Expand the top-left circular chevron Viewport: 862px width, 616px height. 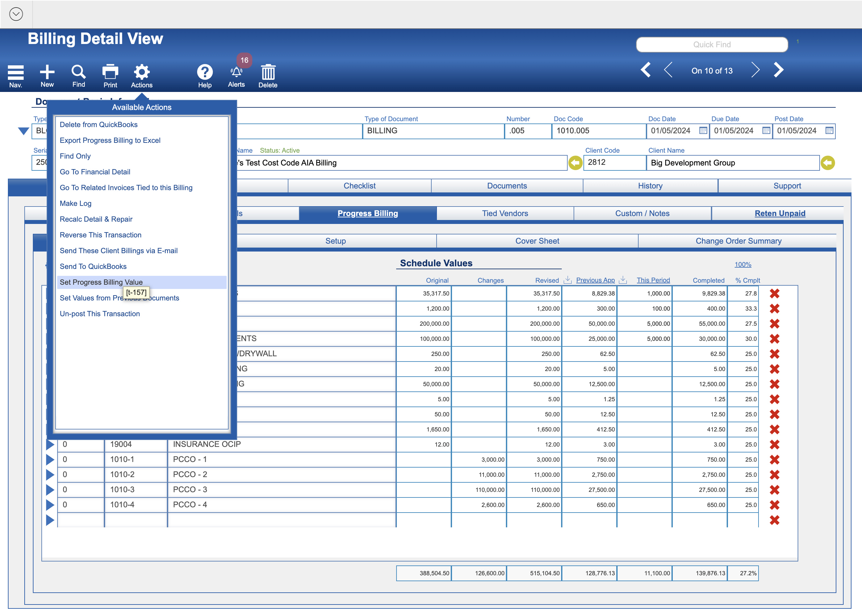[16, 14]
